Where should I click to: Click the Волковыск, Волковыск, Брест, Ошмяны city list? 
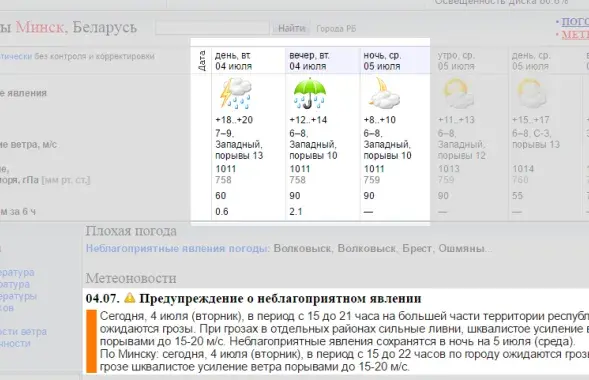(382, 249)
